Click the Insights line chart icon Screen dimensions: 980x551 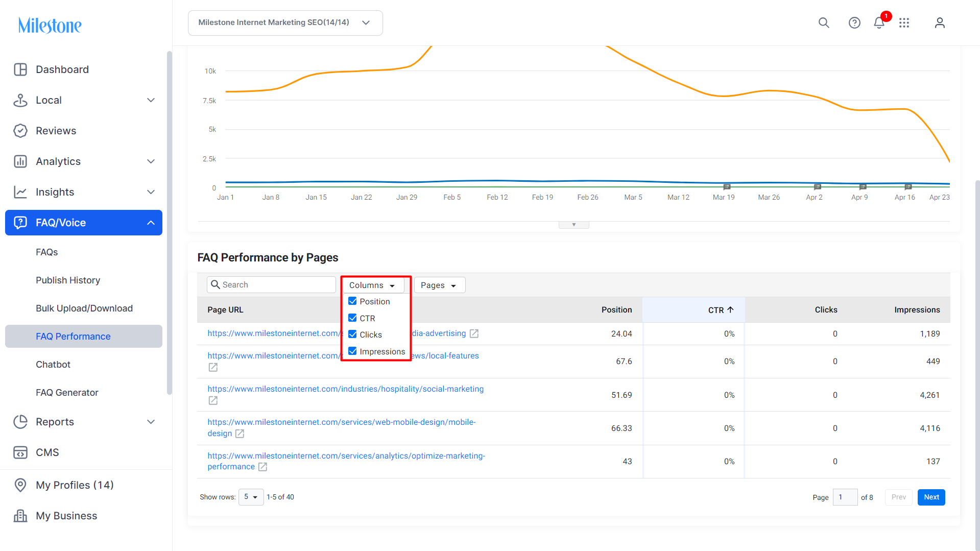pos(20,192)
